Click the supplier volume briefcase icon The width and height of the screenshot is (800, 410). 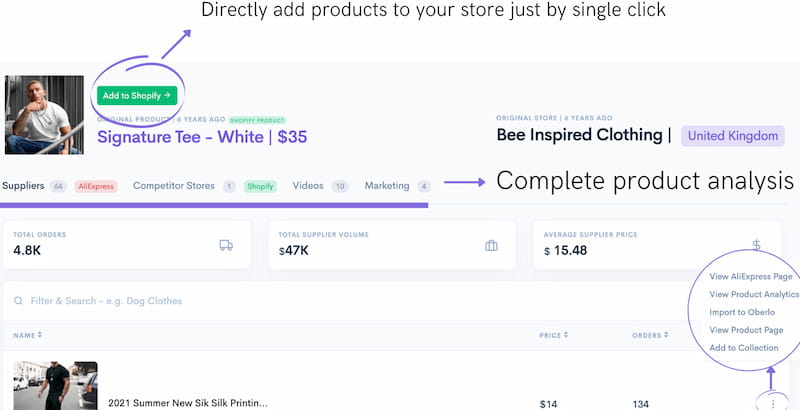click(491, 246)
